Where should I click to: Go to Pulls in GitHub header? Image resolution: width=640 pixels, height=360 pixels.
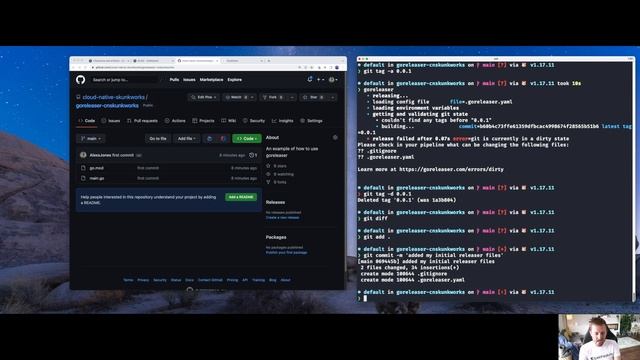[174, 80]
